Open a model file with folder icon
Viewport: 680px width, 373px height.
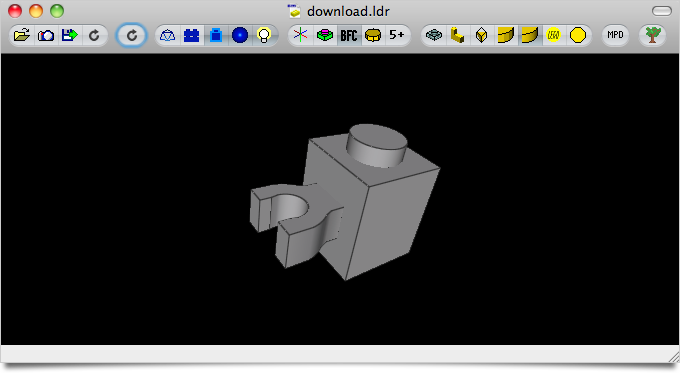click(x=22, y=35)
